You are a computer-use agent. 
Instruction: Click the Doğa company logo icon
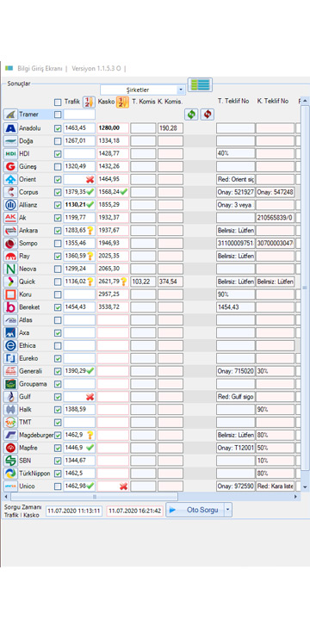[10, 141]
